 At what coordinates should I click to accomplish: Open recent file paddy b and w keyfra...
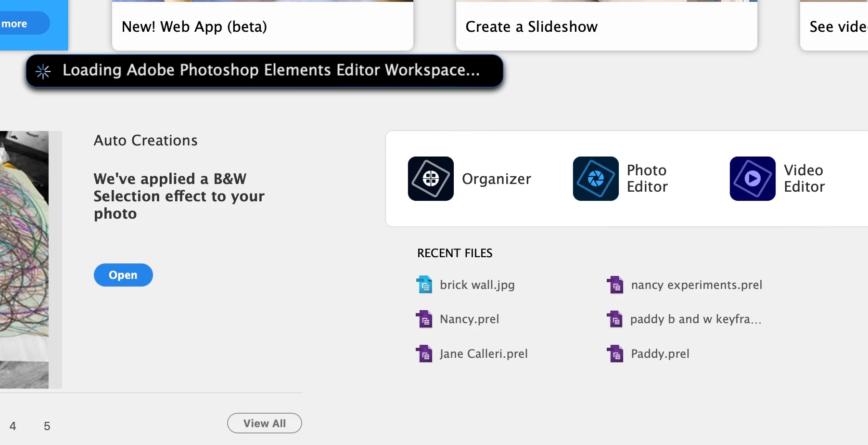pos(696,319)
